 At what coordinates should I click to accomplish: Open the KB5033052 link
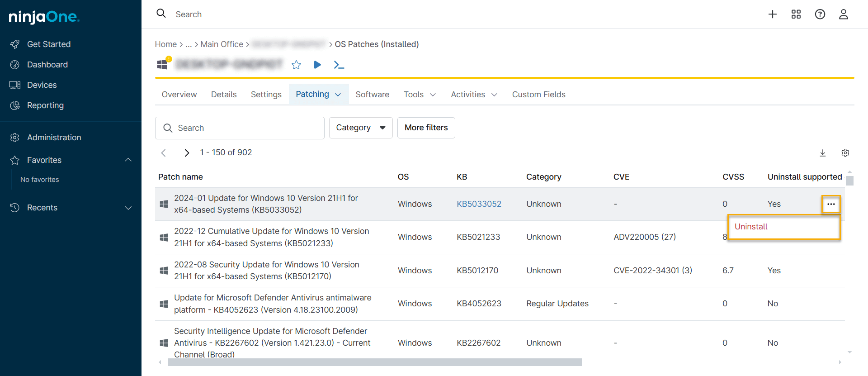479,204
